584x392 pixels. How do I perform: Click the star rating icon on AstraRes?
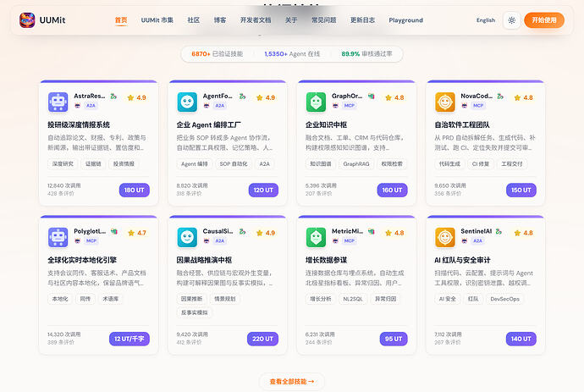tap(130, 98)
